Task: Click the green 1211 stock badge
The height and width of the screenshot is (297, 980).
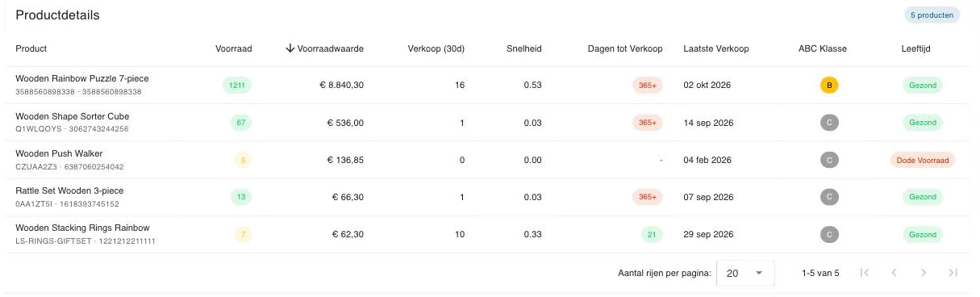Action: (237, 85)
